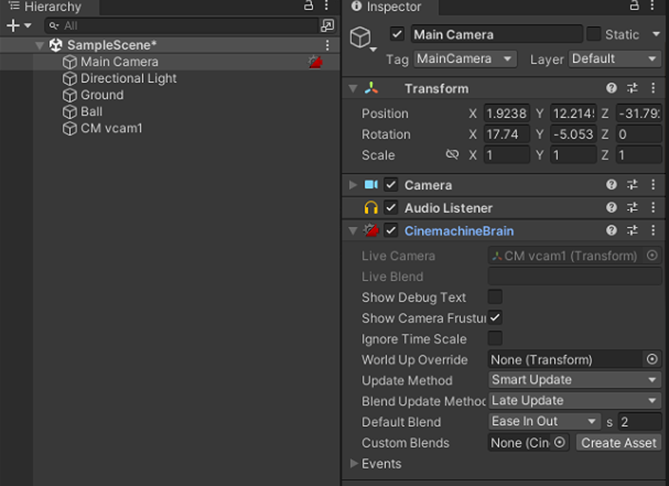
Task: Open SampleScene row options menu
Action: (327, 45)
